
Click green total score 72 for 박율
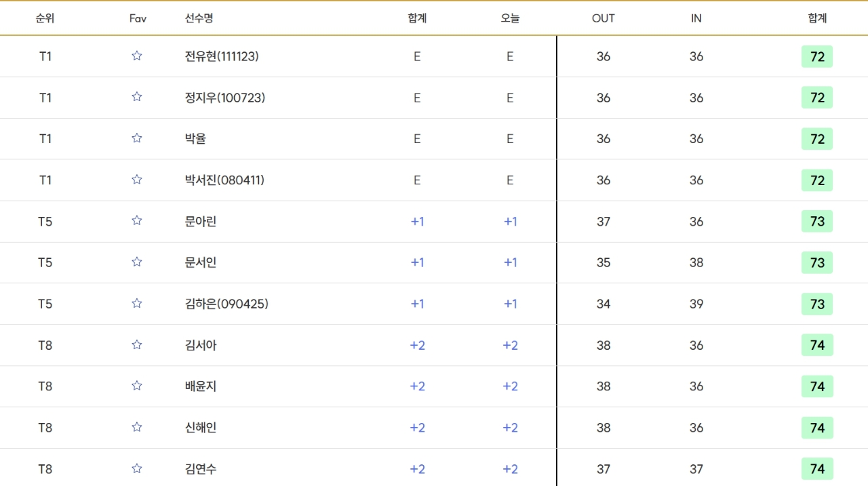pyautogui.click(x=817, y=139)
